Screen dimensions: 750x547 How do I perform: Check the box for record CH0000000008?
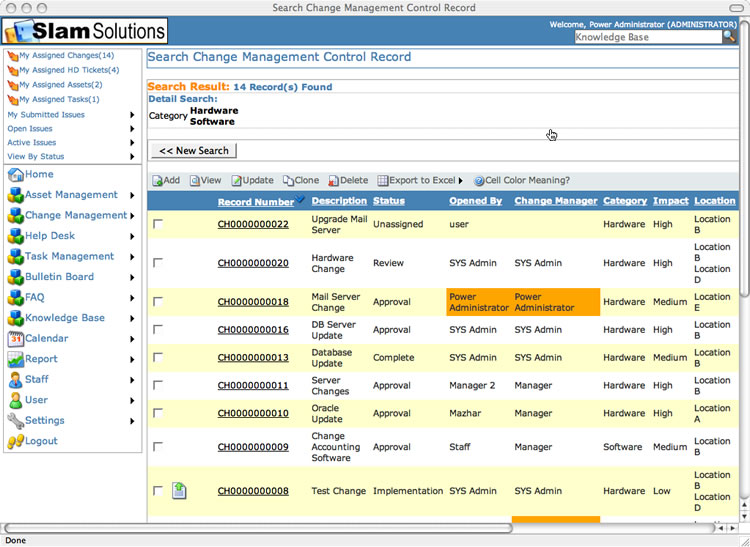158,491
